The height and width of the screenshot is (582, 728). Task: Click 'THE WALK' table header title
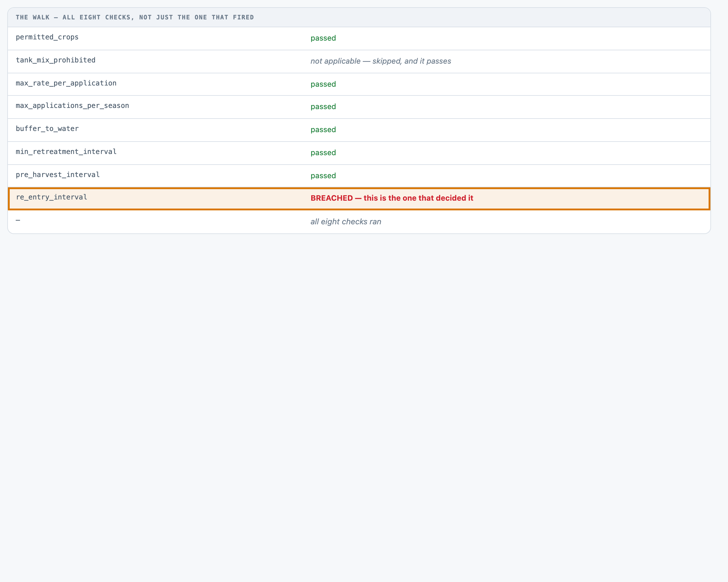[x=135, y=17]
